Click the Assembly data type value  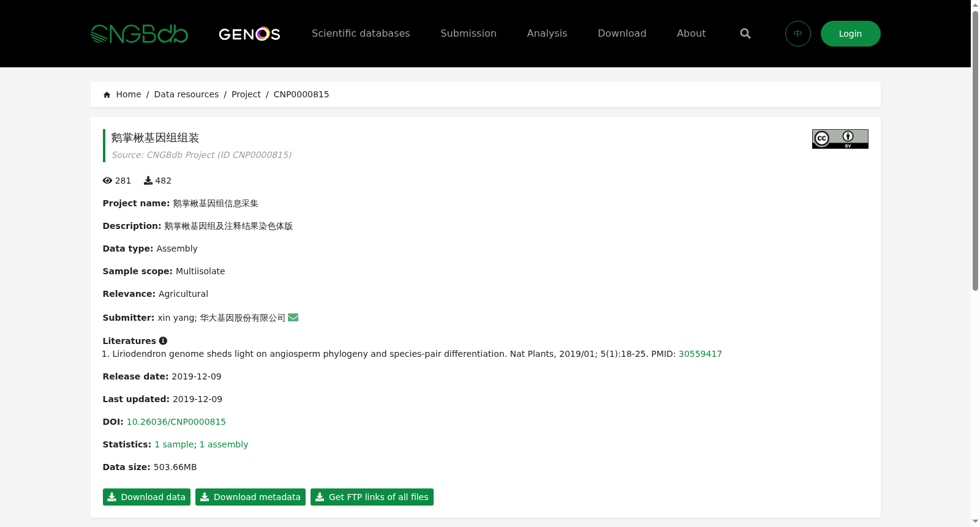tap(177, 249)
